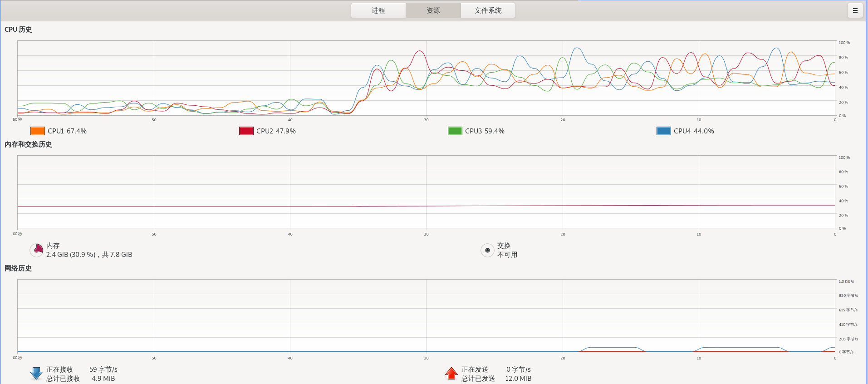Click the red sending arrow icon
Viewport: 868px width, 384px height.
[451, 374]
